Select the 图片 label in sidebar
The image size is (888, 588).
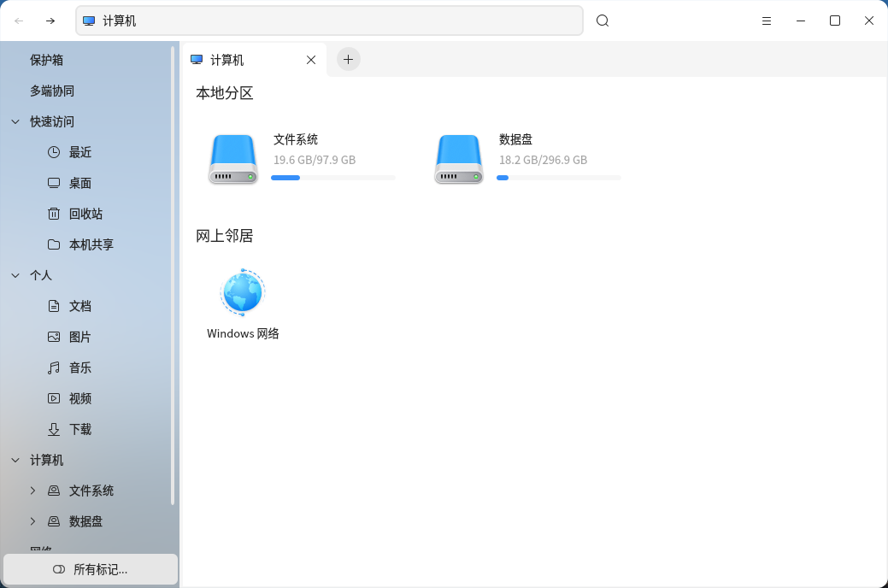[x=80, y=337]
